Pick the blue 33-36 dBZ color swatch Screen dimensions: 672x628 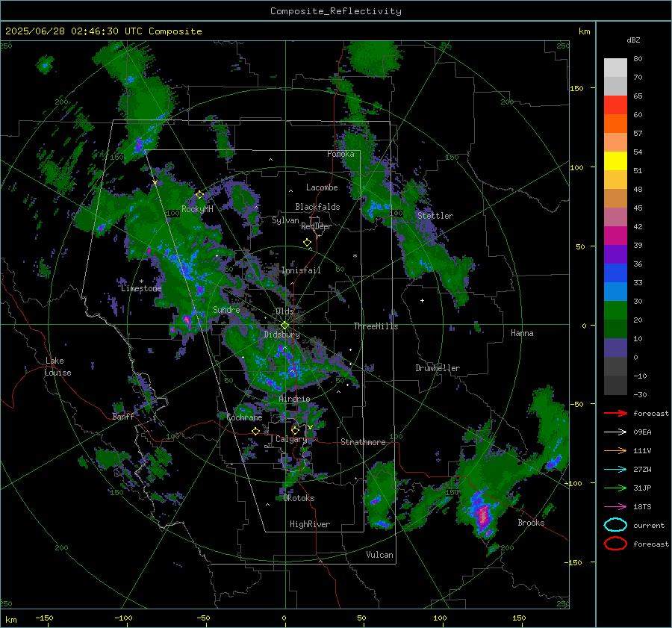615,273
